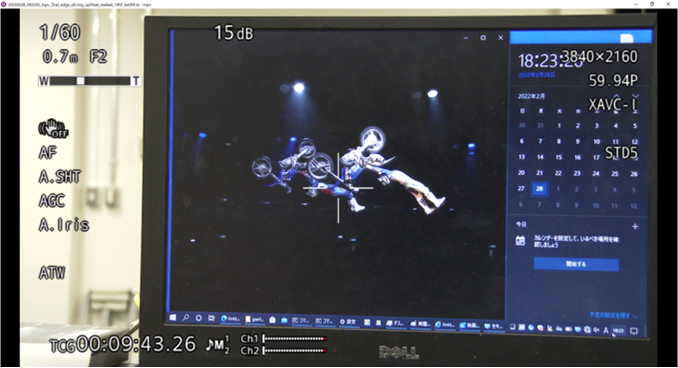Screen dimensions: 678x368
Task: Open the taskbar search magnifier icon
Action: point(185,318)
